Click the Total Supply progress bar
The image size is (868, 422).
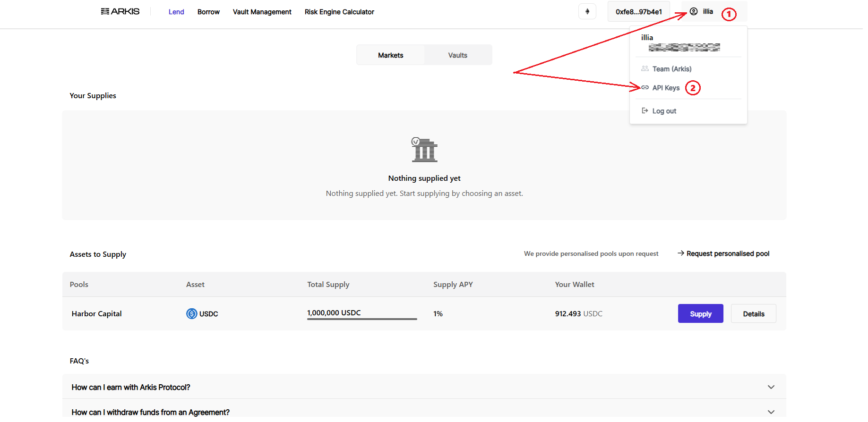(362, 319)
